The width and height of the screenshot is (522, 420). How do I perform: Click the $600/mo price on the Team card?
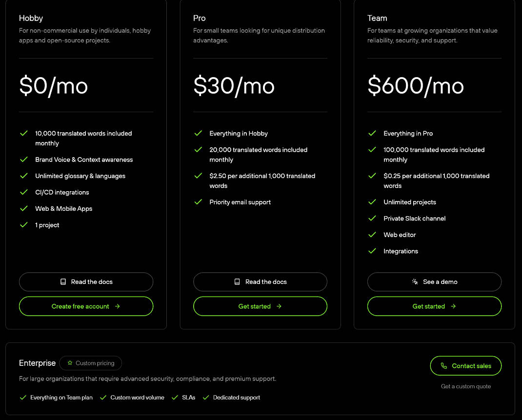(x=415, y=86)
